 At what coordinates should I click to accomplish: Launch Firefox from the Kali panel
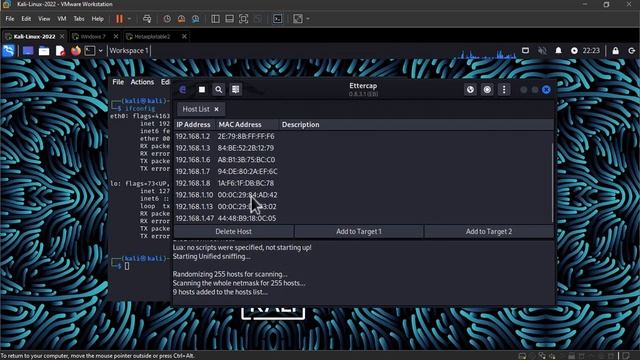[76, 51]
